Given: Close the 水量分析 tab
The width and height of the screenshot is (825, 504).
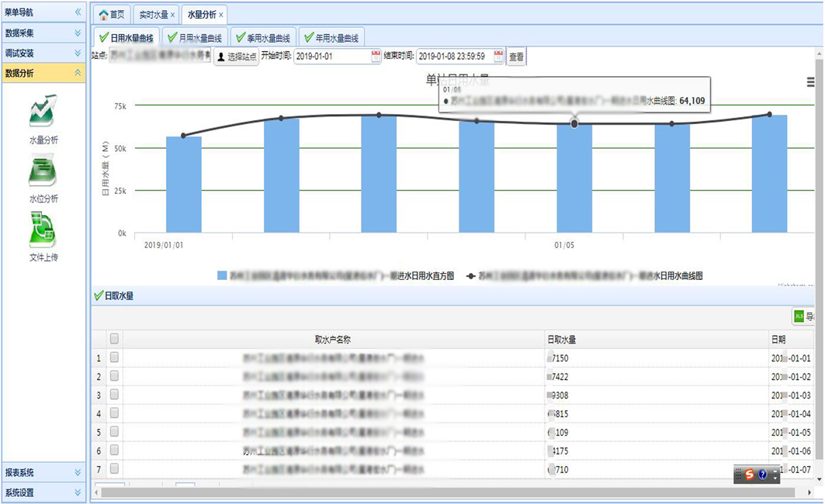Looking at the screenshot, I should click(x=221, y=15).
